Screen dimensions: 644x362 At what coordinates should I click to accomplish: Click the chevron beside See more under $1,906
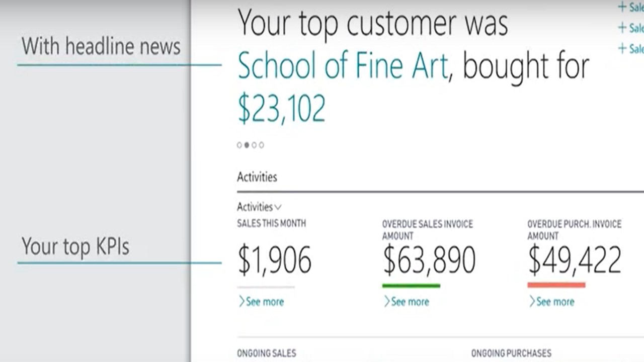coord(242,302)
